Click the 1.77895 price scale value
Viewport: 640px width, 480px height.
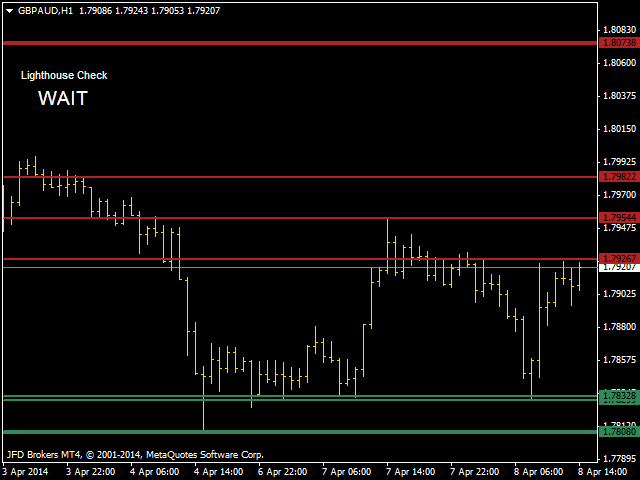(x=620, y=459)
